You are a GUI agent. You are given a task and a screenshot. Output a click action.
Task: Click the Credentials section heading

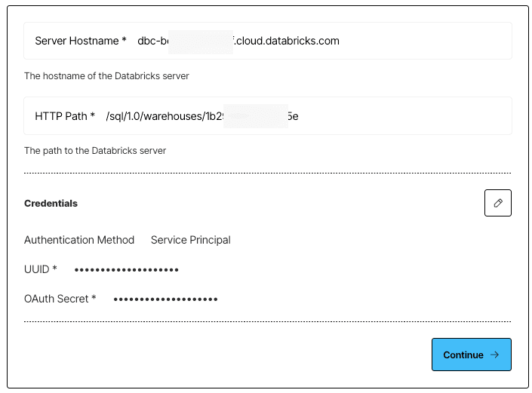pos(51,203)
